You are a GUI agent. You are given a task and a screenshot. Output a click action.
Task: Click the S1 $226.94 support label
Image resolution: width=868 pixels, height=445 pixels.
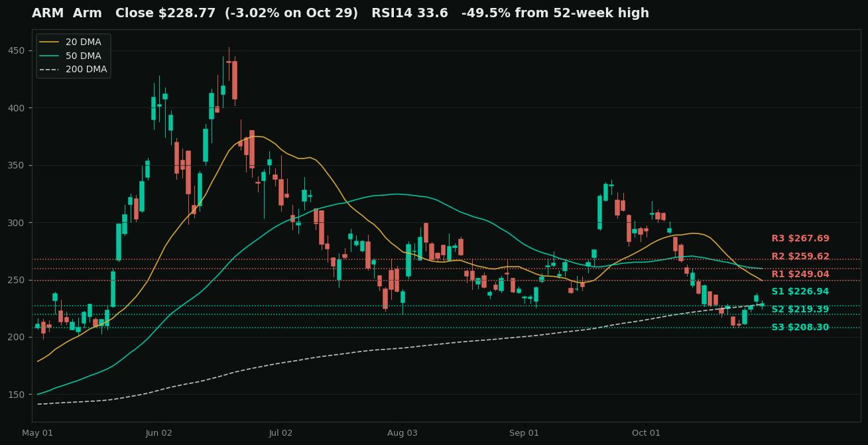coord(800,292)
